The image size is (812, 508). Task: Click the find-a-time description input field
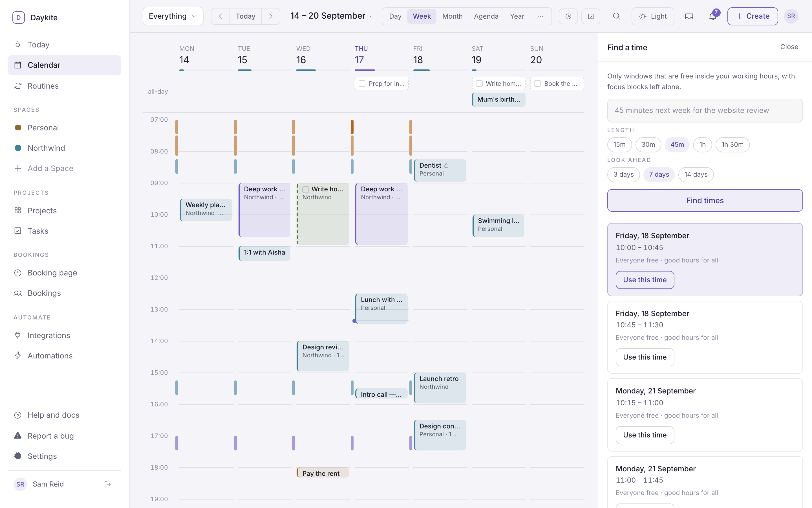coord(705,111)
